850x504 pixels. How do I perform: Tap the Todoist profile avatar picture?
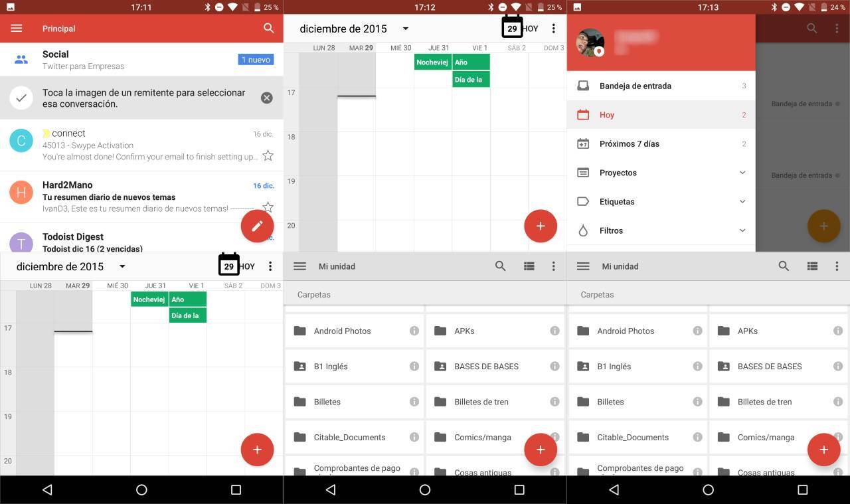(x=590, y=42)
